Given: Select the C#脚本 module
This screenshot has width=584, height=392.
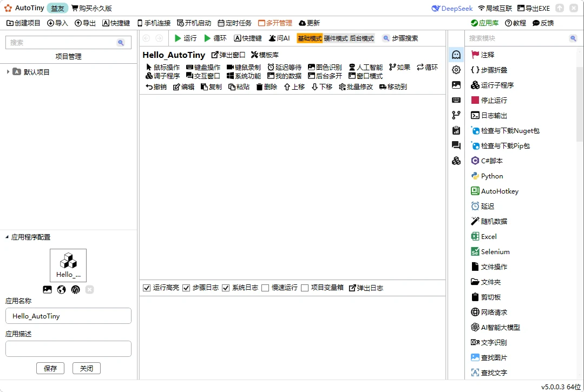Looking at the screenshot, I should tap(487, 161).
